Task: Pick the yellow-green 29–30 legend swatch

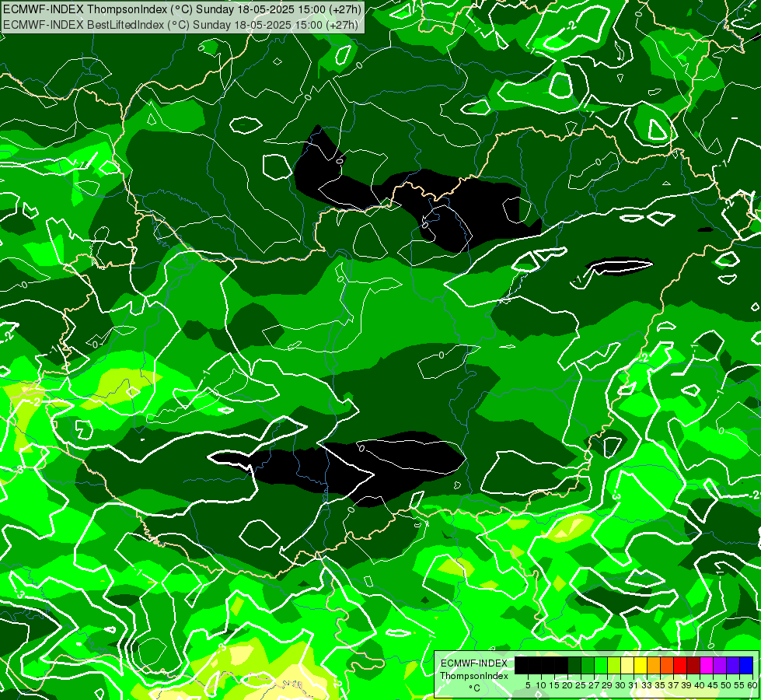Action: 614,666
